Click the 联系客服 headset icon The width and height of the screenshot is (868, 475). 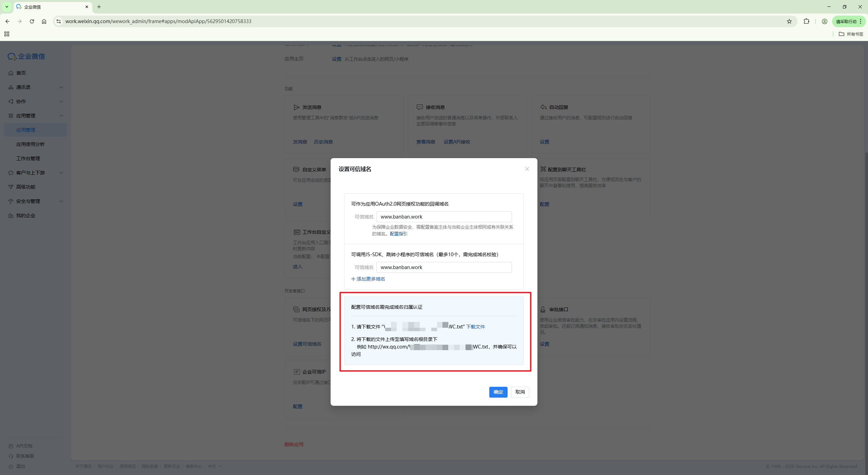pyautogui.click(x=11, y=456)
